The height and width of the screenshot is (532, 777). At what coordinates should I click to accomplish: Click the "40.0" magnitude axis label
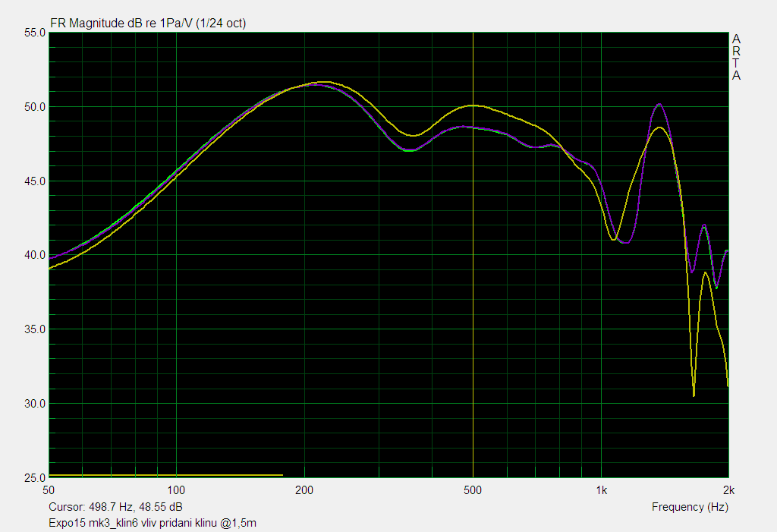click(x=35, y=255)
